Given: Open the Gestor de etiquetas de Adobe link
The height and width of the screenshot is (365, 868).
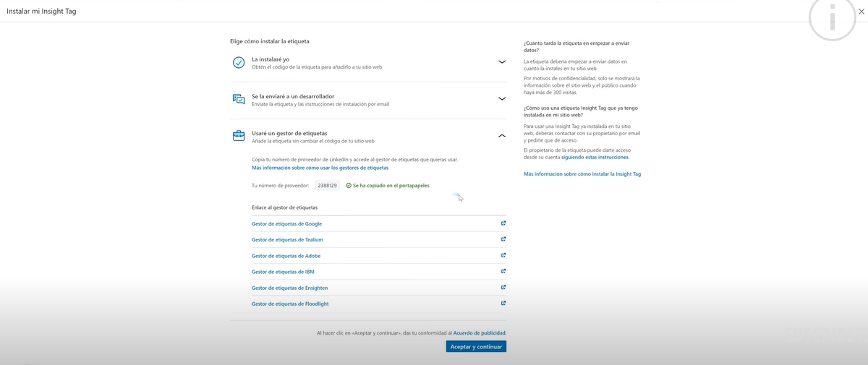Looking at the screenshot, I should [x=286, y=256].
